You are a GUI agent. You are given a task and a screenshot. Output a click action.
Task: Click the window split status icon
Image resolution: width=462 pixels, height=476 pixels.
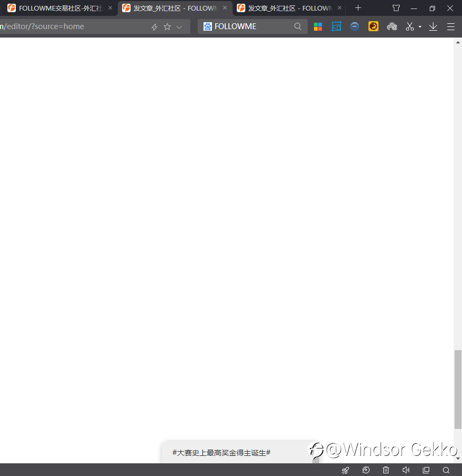426,470
